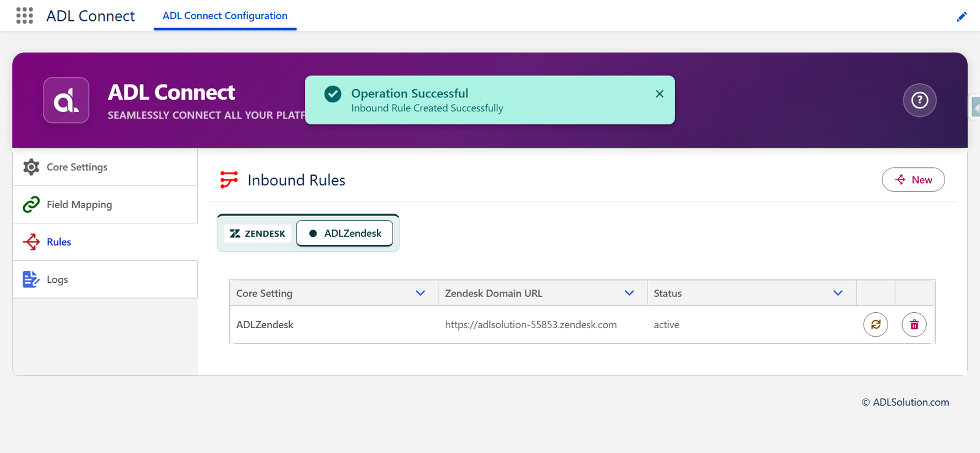The image size is (980, 453).
Task: Switch to ADL Connect Configuration tab
Action: pos(225,16)
